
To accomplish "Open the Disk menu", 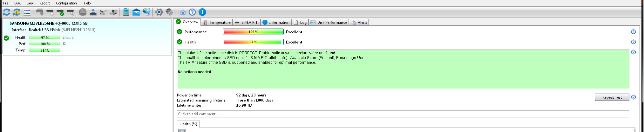I will coord(17,3).
